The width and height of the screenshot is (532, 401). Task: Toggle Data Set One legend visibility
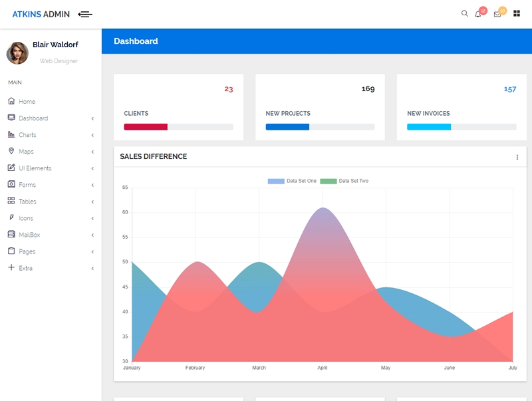[292, 181]
